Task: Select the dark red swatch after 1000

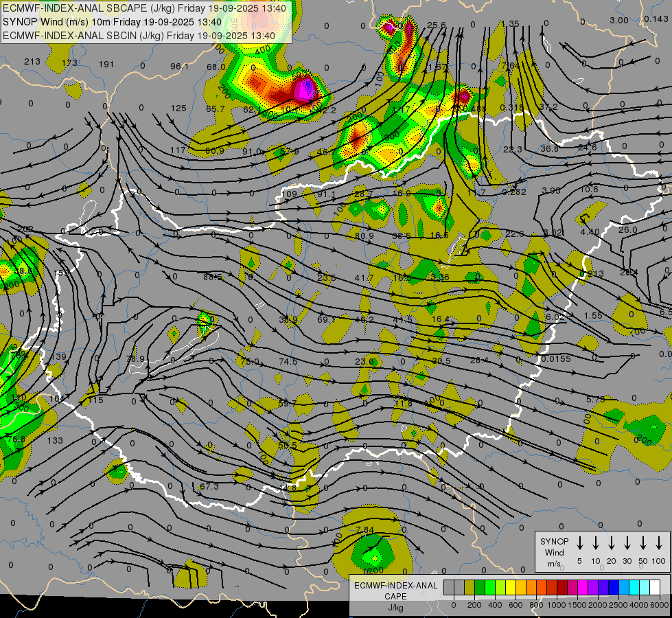Action: (562, 587)
